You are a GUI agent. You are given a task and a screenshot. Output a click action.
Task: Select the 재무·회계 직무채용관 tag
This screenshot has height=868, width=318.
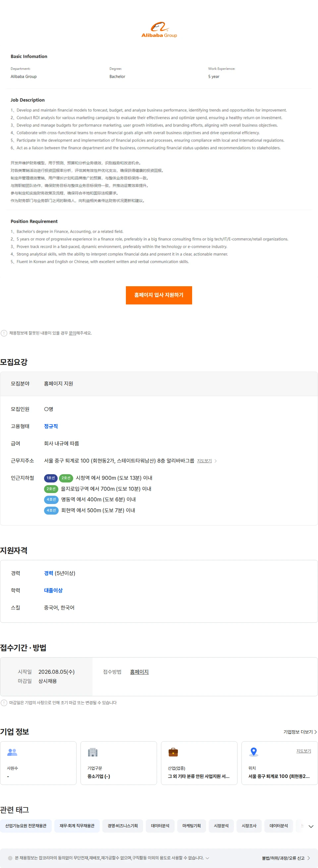pyautogui.click(x=77, y=826)
